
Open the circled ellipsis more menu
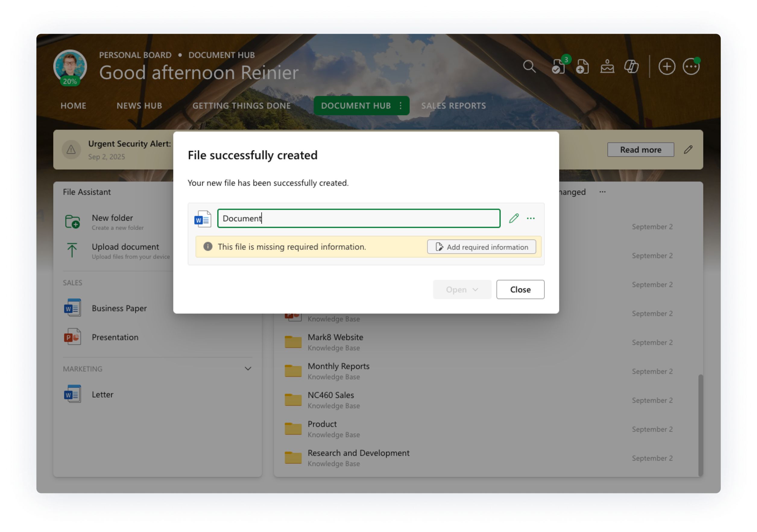tap(691, 67)
